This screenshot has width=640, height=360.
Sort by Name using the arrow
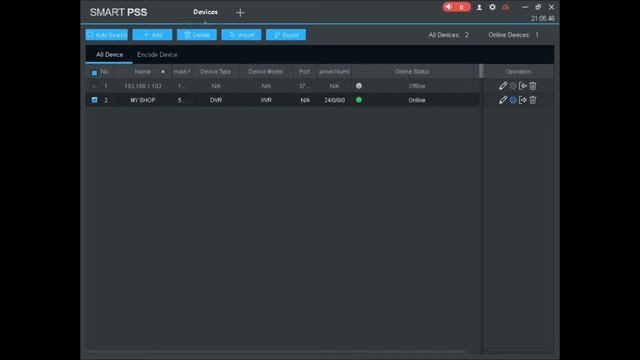163,71
